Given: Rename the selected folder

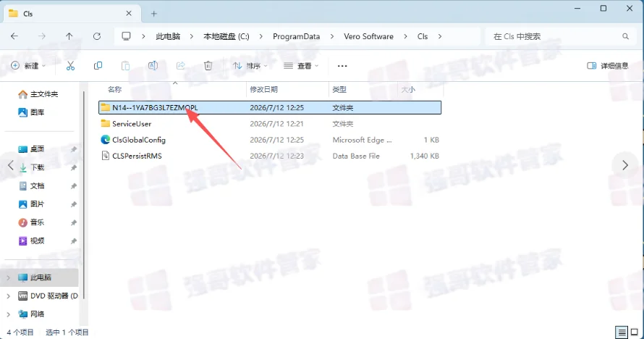Looking at the screenshot, I should pos(153,66).
